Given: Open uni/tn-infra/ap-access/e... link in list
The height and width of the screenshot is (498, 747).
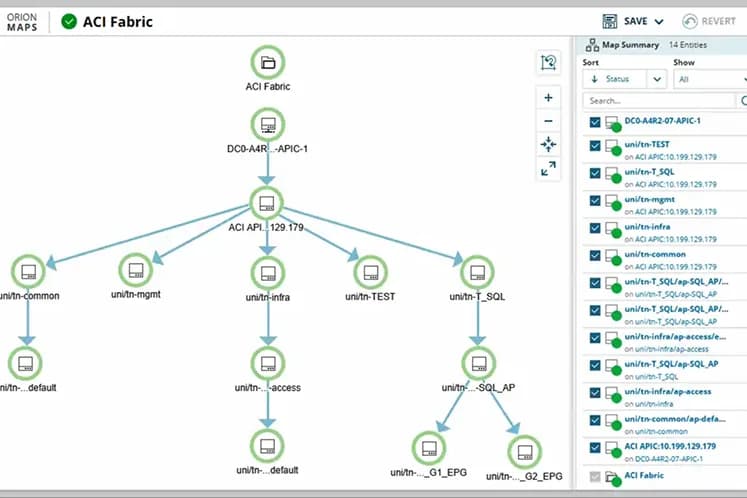Looking at the screenshot, I should (x=675, y=336).
